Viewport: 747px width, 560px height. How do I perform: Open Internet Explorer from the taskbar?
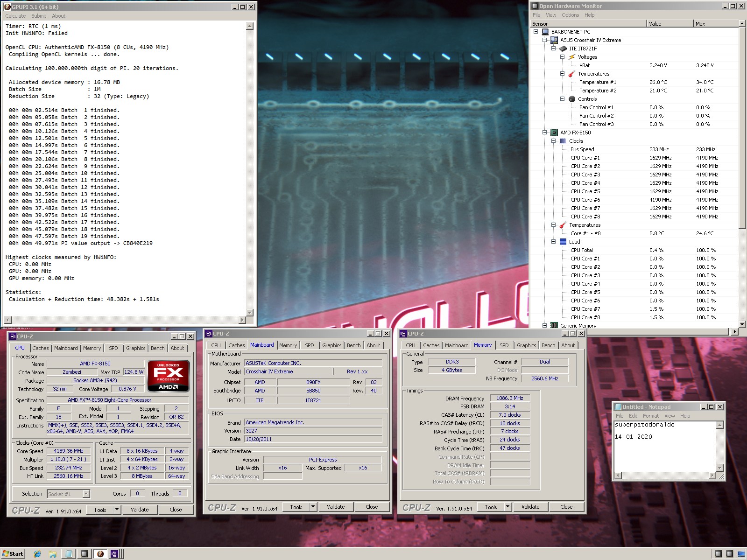[x=37, y=554]
